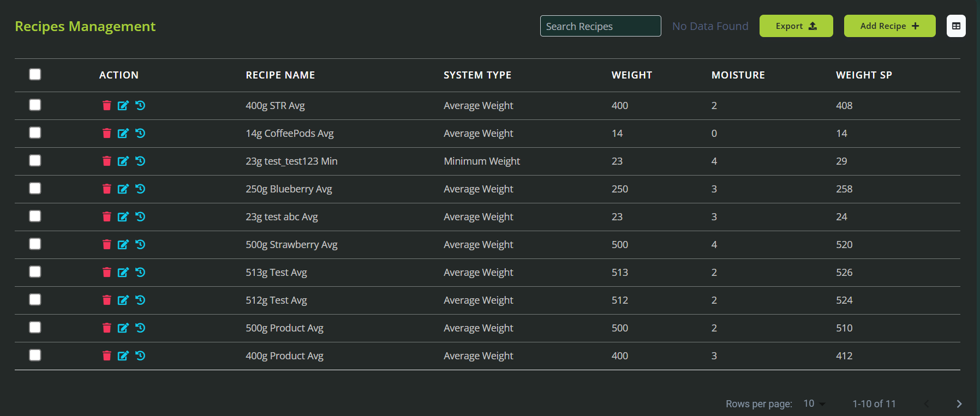Check the 23g test abc Avg row

(x=35, y=216)
